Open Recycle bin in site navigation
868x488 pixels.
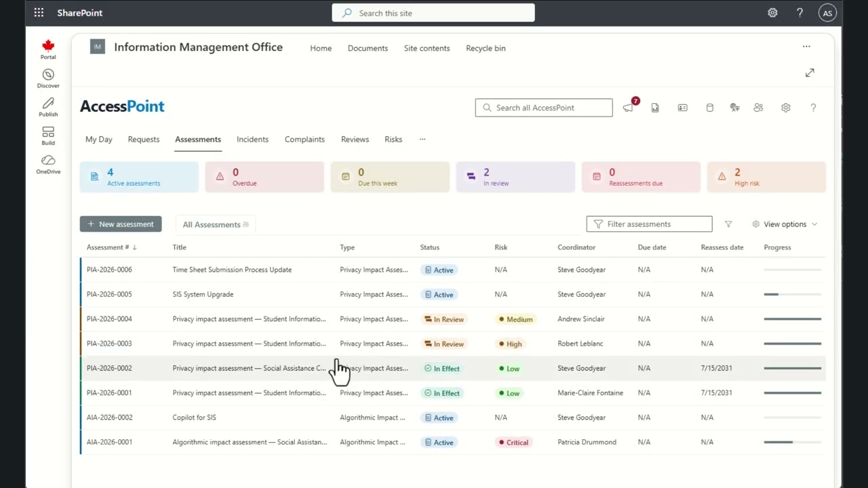[x=486, y=48]
